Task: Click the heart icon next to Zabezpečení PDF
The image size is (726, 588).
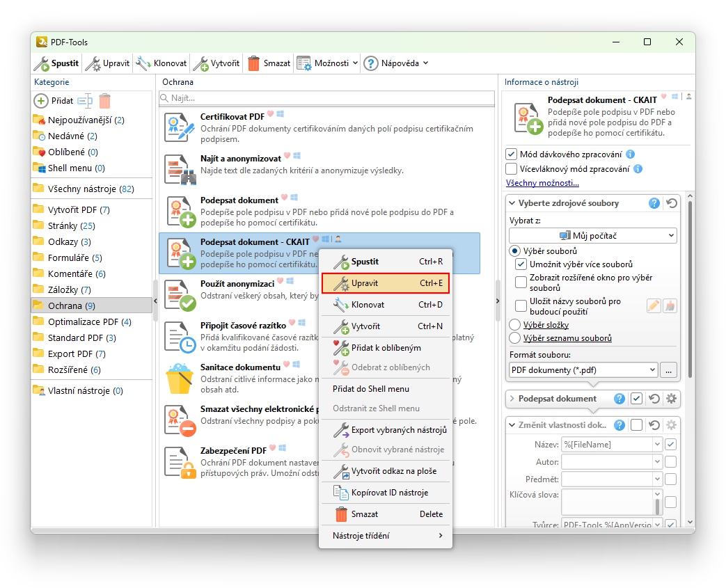Action: pyautogui.click(x=273, y=447)
